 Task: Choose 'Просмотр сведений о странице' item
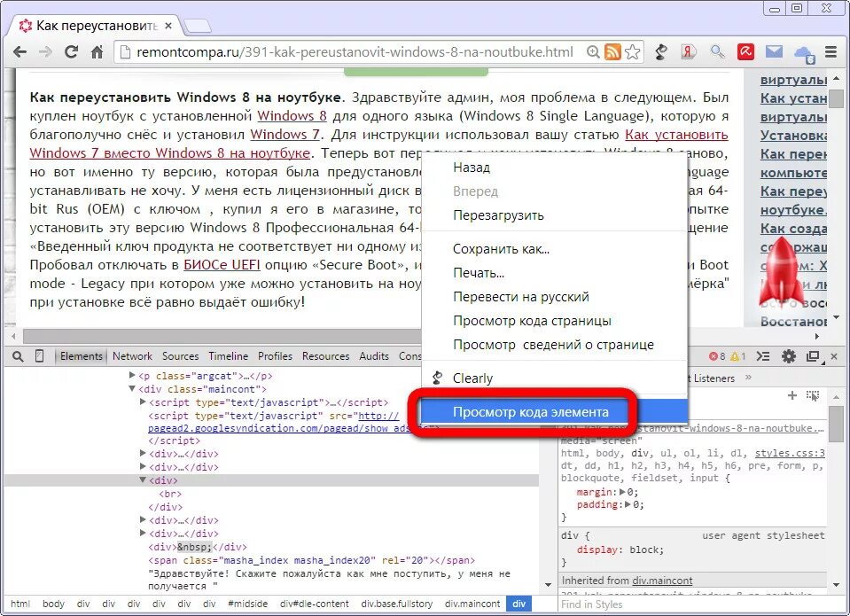pos(554,344)
